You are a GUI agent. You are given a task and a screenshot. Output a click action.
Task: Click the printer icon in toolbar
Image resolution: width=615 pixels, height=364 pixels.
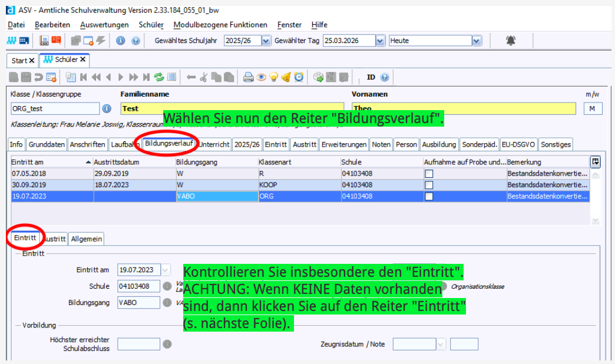pos(248,77)
